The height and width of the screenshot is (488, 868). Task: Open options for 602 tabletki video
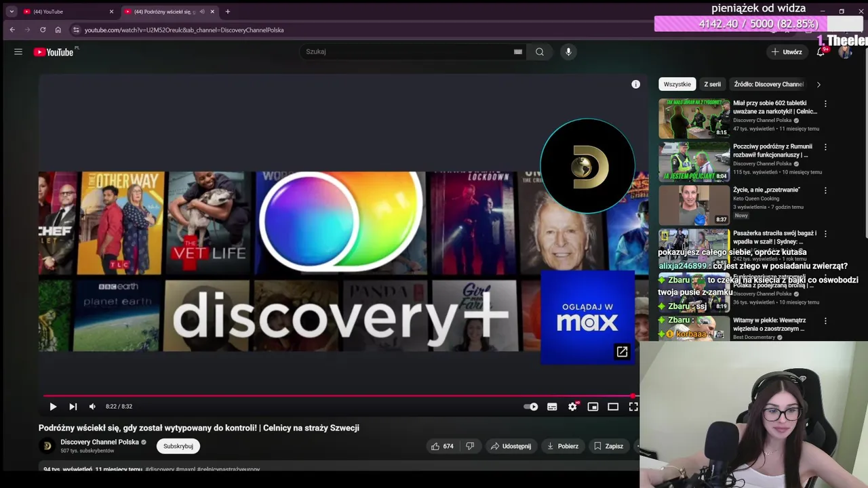(825, 104)
